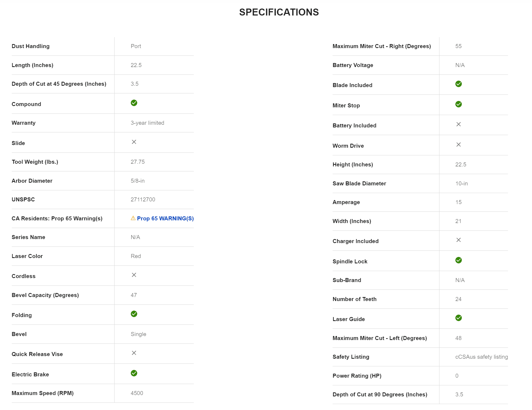
Task: Click the X icon for Battery Included
Action: [459, 124]
